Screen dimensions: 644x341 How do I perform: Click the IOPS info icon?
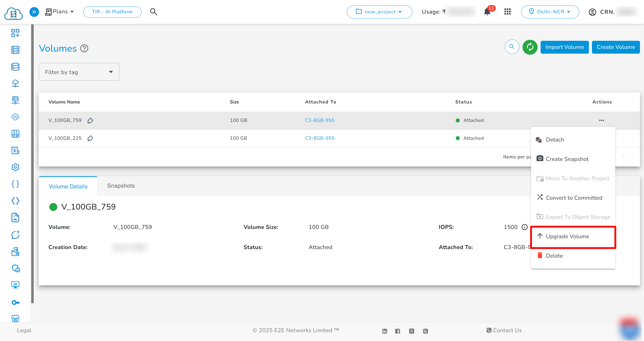pos(525,227)
